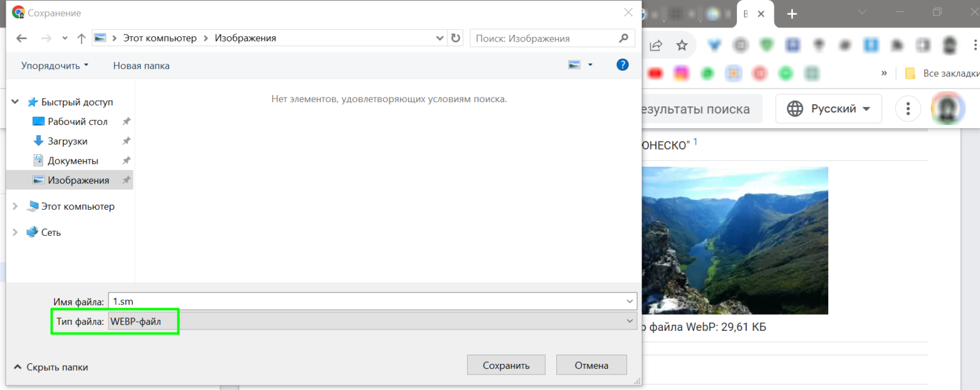Viewport: 980px width, 390px height.
Task: Open the dialog help question mark
Action: pyautogui.click(x=623, y=64)
